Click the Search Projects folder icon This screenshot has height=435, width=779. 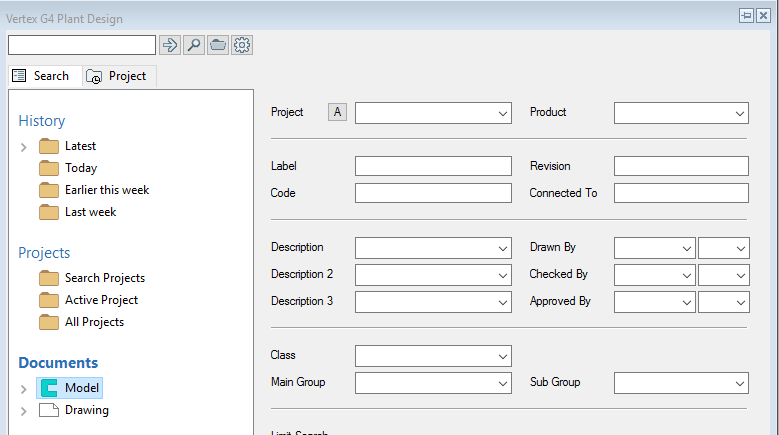point(49,278)
